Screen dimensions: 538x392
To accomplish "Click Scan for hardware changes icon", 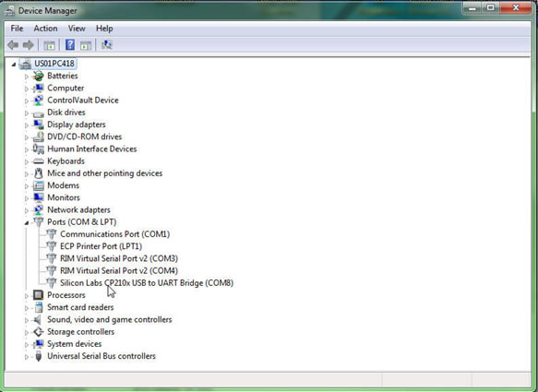I will coord(107,44).
